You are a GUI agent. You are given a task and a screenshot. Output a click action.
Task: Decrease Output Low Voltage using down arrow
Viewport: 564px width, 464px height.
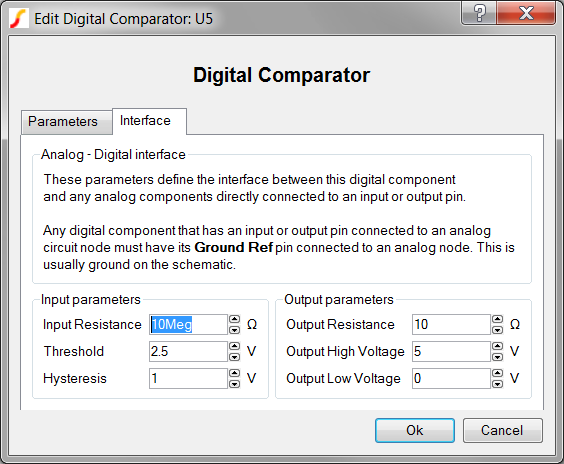(x=497, y=383)
